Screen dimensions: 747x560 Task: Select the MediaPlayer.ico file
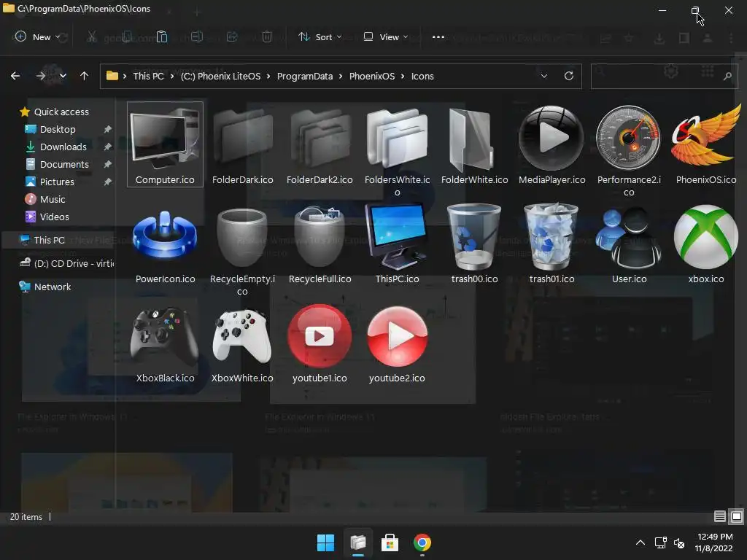(x=551, y=144)
